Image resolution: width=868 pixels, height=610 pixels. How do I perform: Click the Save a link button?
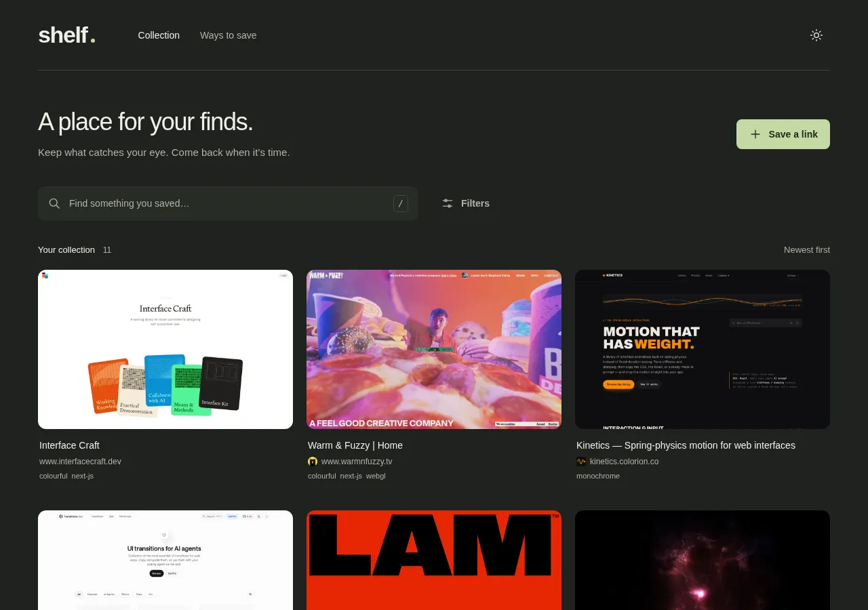(x=783, y=134)
